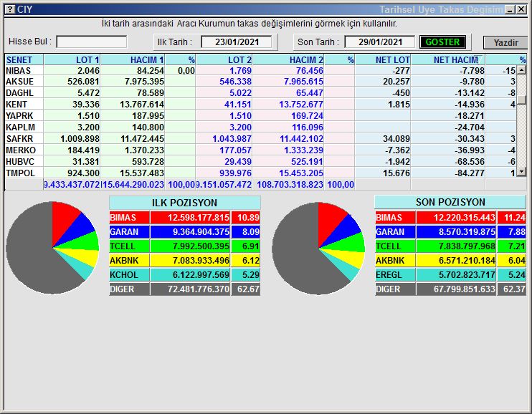Select the MERKO row
The height and width of the screenshot is (414, 532).
260,150
